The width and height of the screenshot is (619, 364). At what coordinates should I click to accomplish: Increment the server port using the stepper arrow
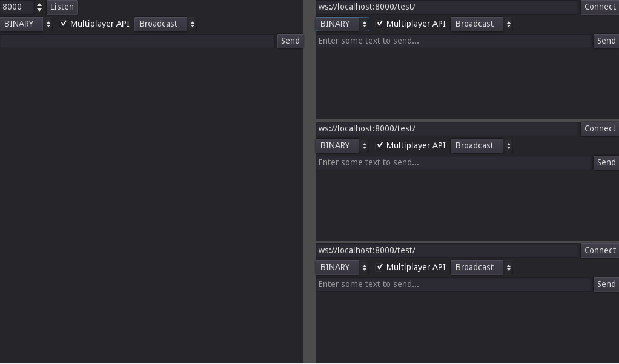pos(39,4)
